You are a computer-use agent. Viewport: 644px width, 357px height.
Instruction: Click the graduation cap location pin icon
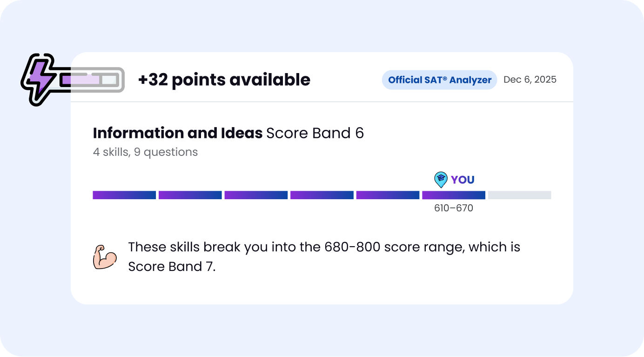click(x=440, y=179)
